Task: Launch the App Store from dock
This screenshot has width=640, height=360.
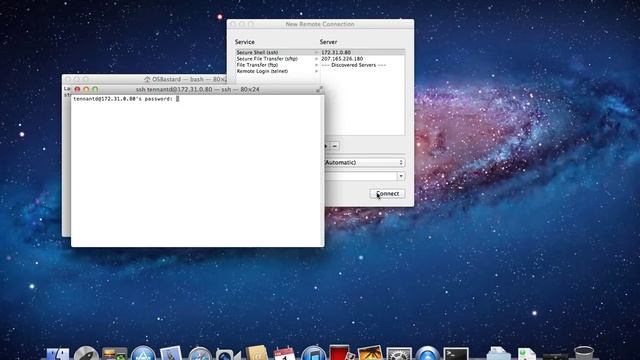Action: [143, 353]
